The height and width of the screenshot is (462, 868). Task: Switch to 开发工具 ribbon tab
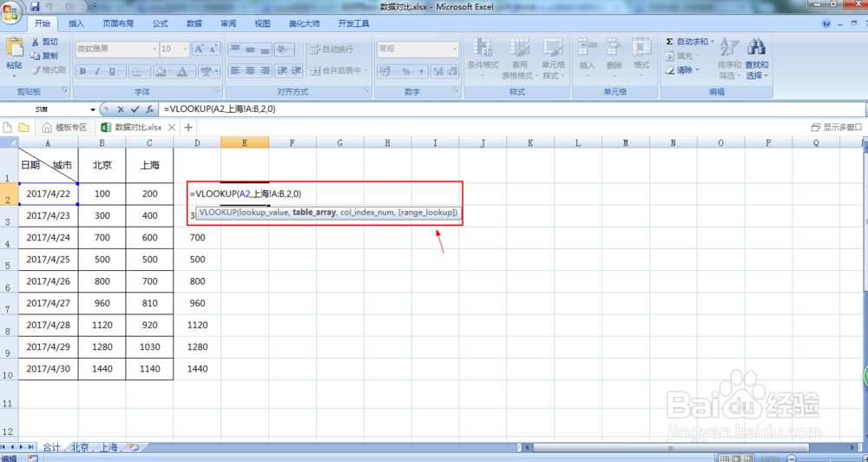click(354, 23)
